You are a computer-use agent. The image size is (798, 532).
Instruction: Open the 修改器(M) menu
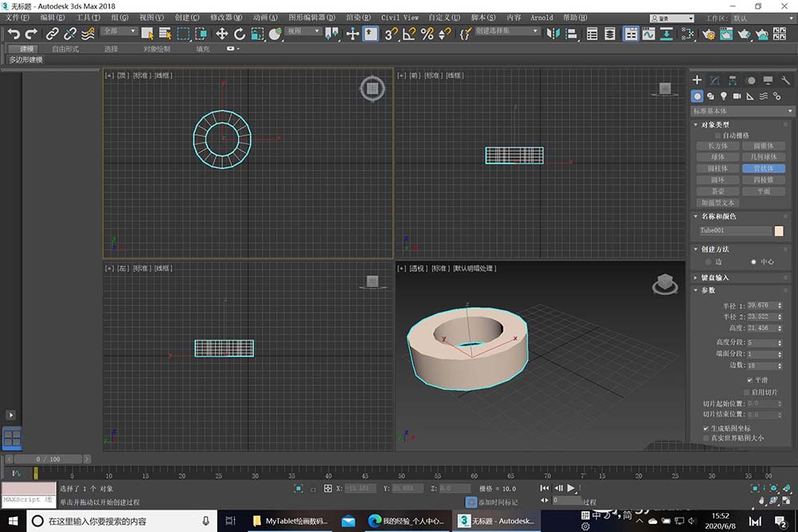227,17
